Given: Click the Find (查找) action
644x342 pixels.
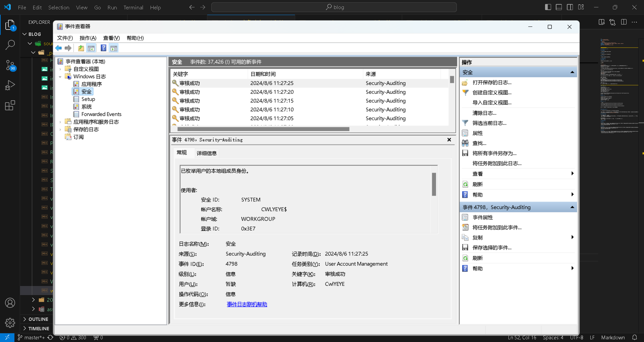Looking at the screenshot, I should click(479, 143).
